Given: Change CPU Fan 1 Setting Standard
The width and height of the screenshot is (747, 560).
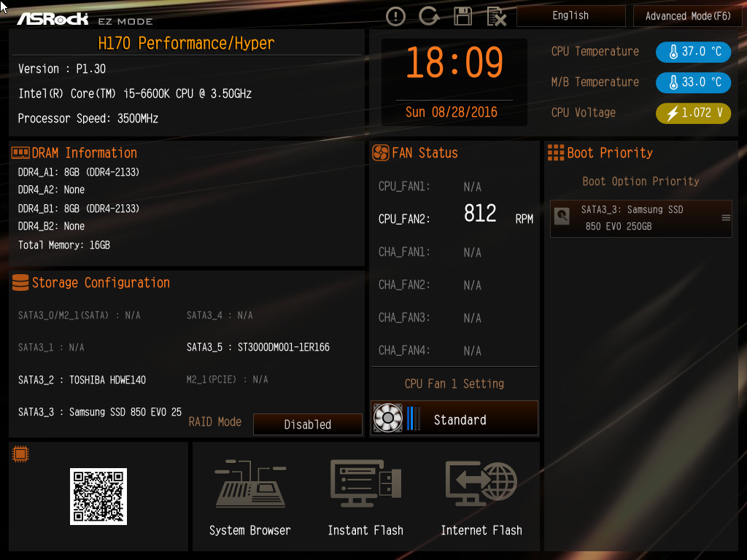Looking at the screenshot, I should 454,418.
